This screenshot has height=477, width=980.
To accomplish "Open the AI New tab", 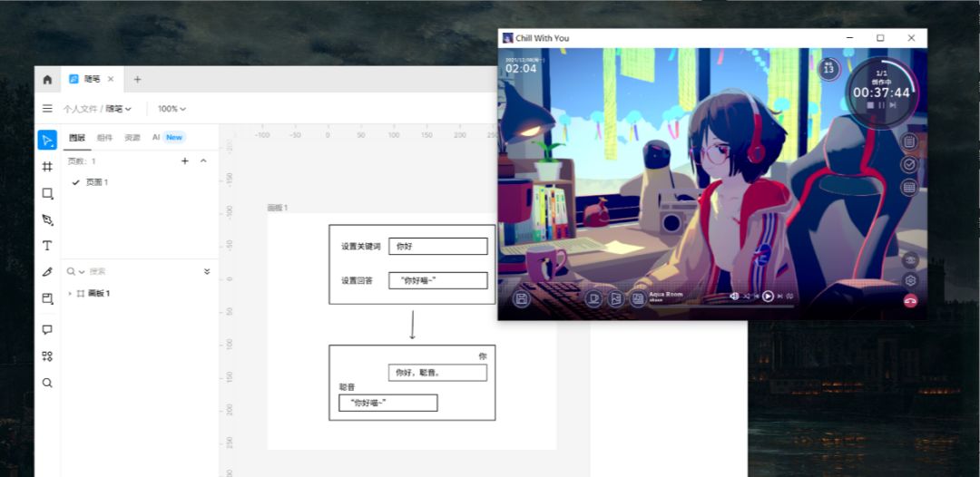I will 168,137.
